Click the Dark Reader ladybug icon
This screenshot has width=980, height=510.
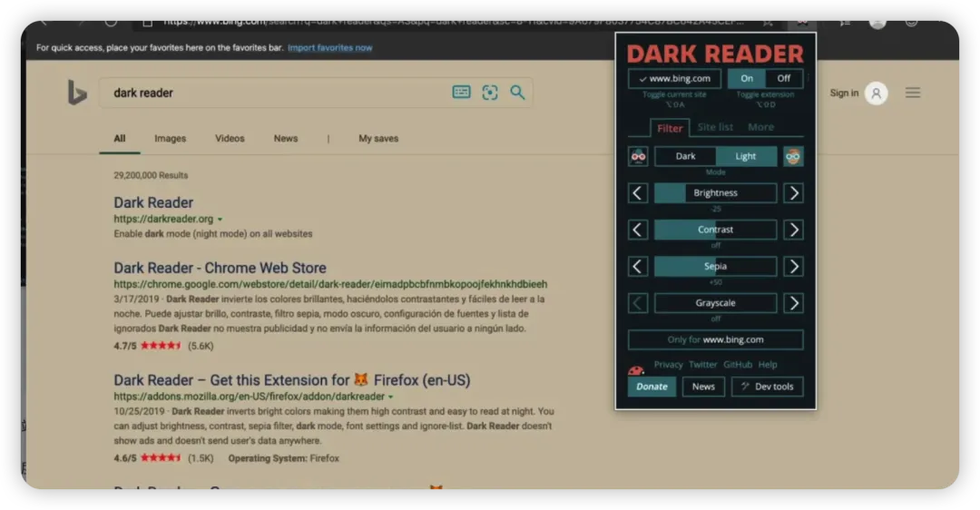(635, 370)
